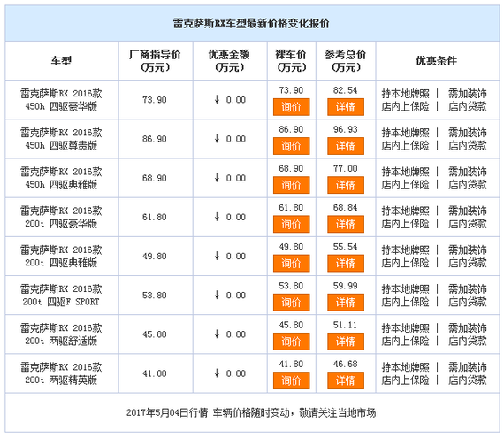The height and width of the screenshot is (438, 504).
Task: View 详情 for 200t 四驱典雅版
Action: click(346, 264)
